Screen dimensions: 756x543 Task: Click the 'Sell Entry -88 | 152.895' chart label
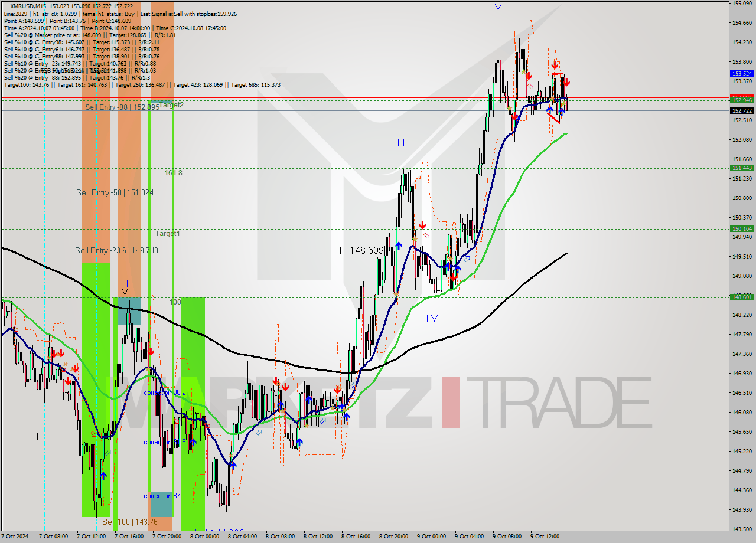[x=122, y=107]
